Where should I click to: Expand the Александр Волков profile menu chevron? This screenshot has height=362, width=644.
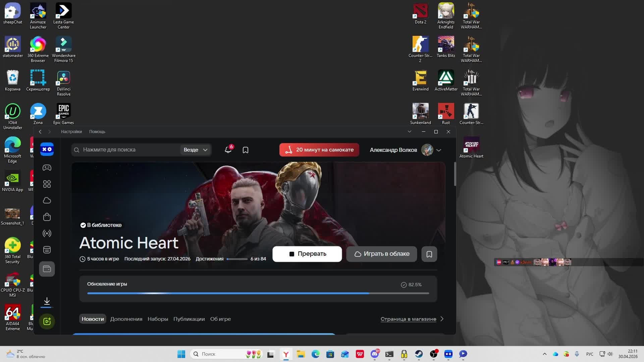click(439, 150)
